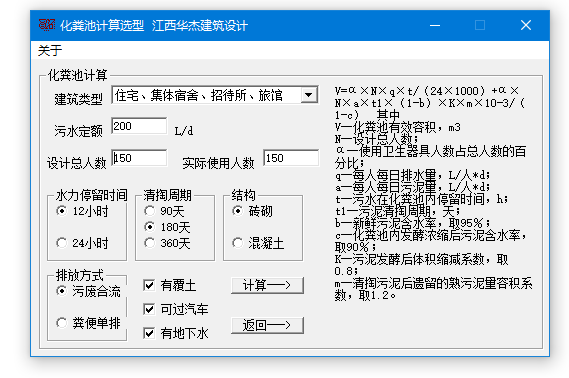Click the 设计总人数 input field
569x378 pixels.
click(139, 158)
